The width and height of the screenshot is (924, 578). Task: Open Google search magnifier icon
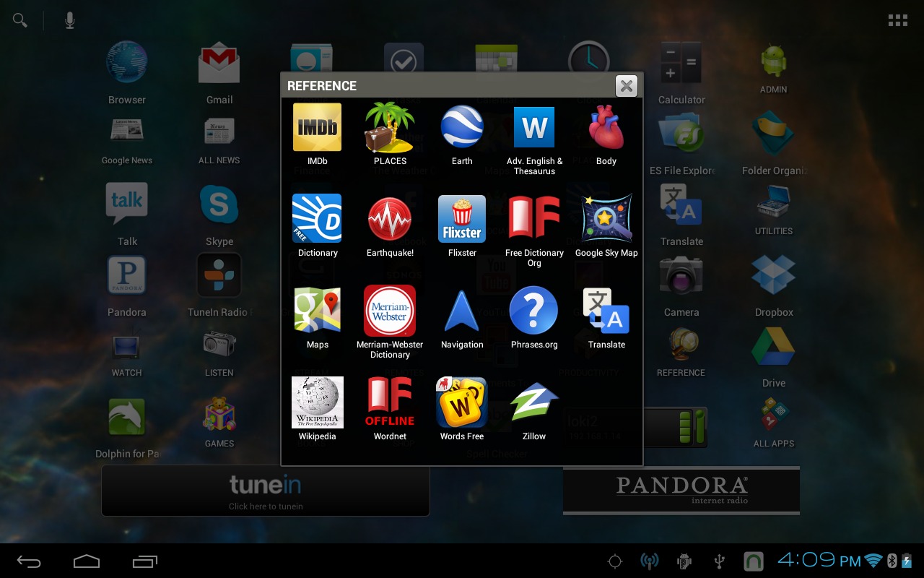pyautogui.click(x=20, y=20)
